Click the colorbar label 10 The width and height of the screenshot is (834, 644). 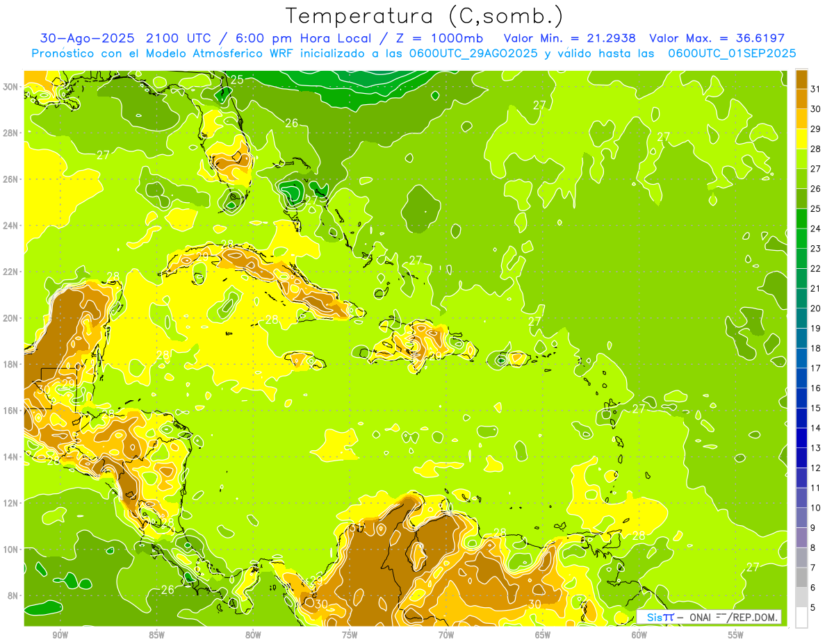click(816, 508)
